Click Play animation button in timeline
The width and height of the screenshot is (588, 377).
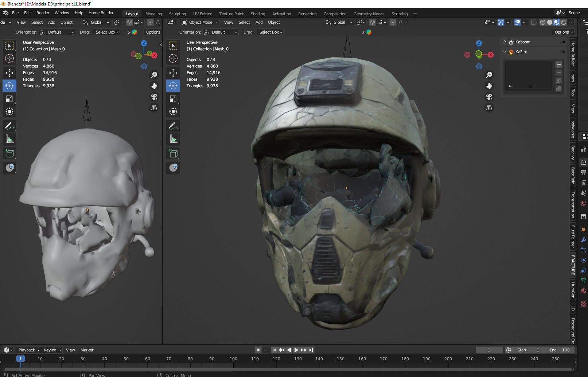click(x=296, y=350)
